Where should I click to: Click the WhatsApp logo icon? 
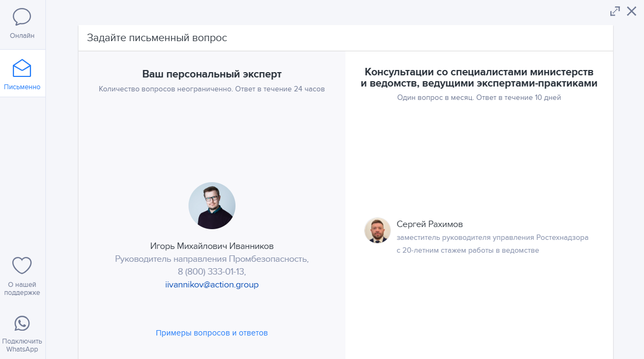pyautogui.click(x=22, y=323)
